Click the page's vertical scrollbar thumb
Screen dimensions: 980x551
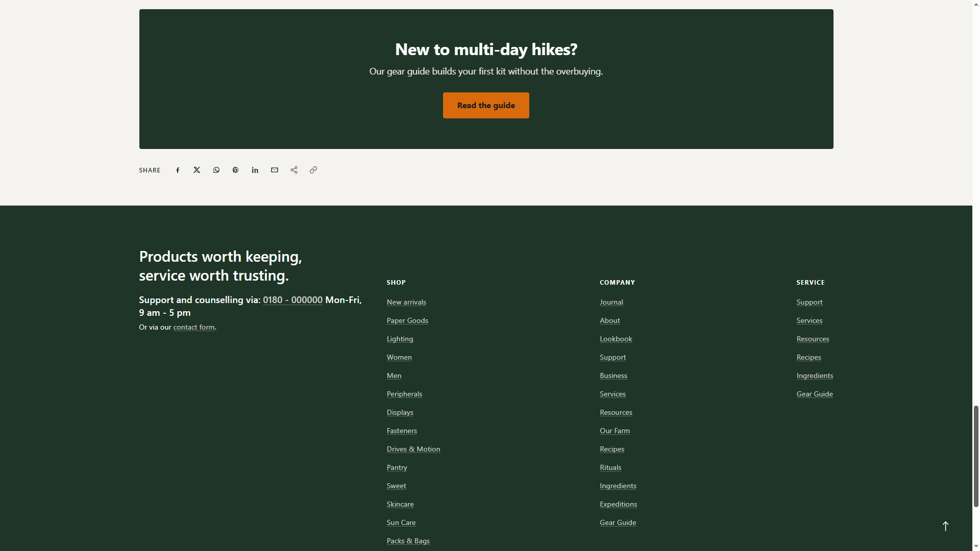976,456
